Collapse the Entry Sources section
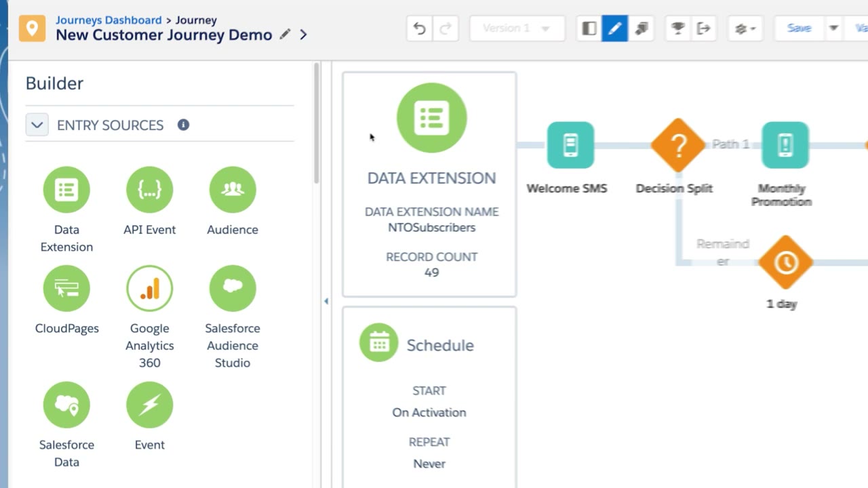 pyautogui.click(x=37, y=125)
